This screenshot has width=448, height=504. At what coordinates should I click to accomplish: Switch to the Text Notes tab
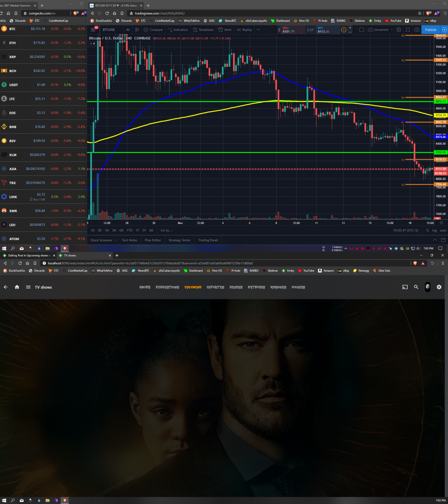point(130,240)
